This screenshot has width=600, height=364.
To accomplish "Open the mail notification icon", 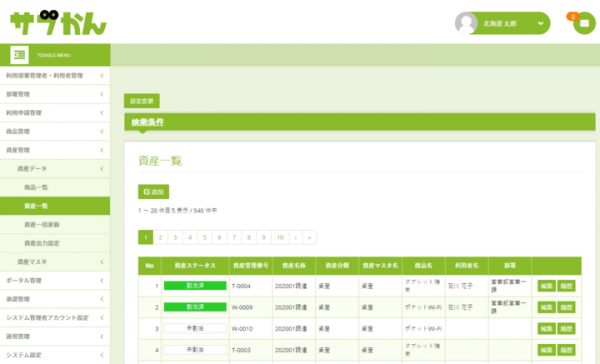I will pos(584,23).
